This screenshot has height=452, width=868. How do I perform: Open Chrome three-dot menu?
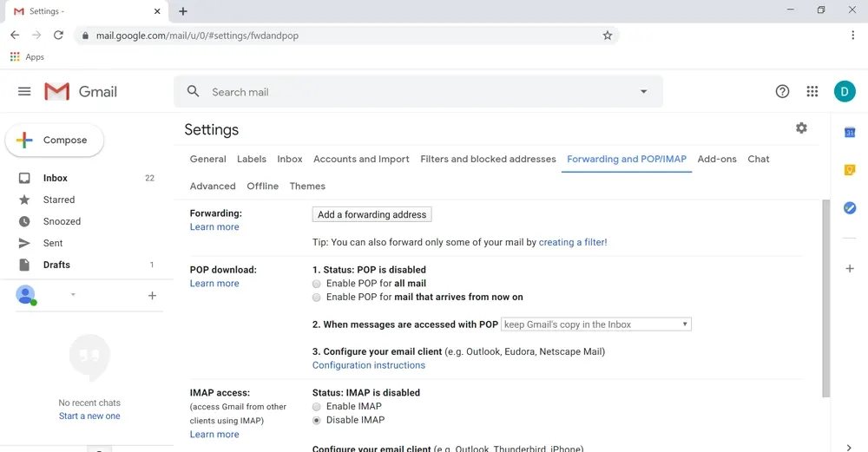(x=852, y=35)
